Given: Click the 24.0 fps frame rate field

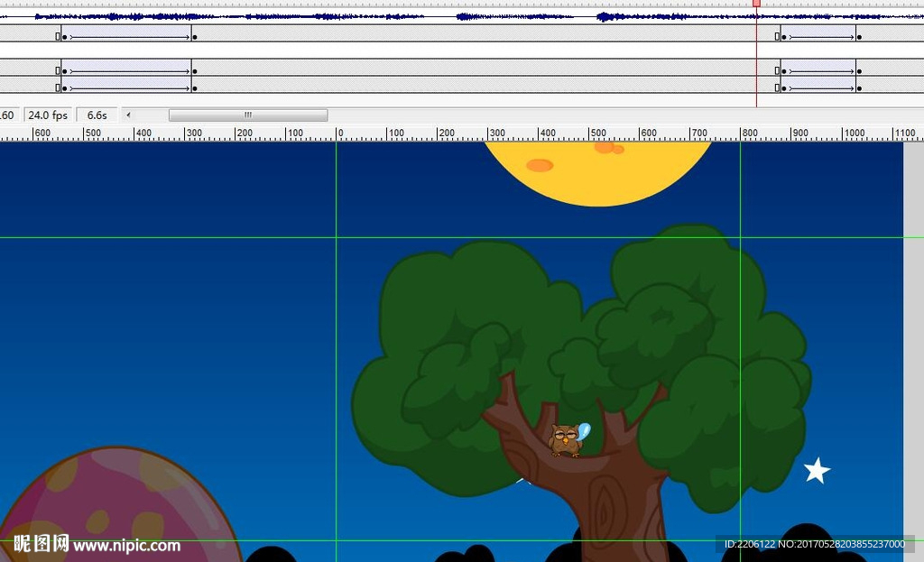Looking at the screenshot, I should point(48,115).
